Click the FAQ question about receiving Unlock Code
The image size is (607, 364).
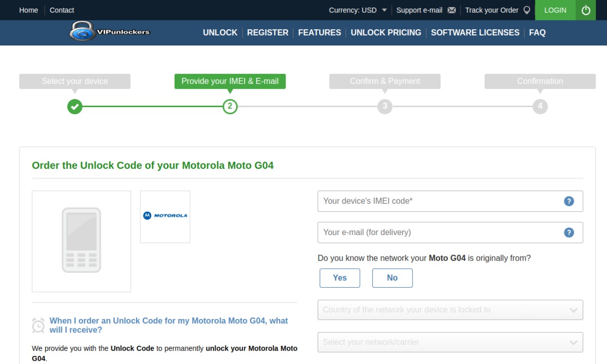(x=168, y=325)
